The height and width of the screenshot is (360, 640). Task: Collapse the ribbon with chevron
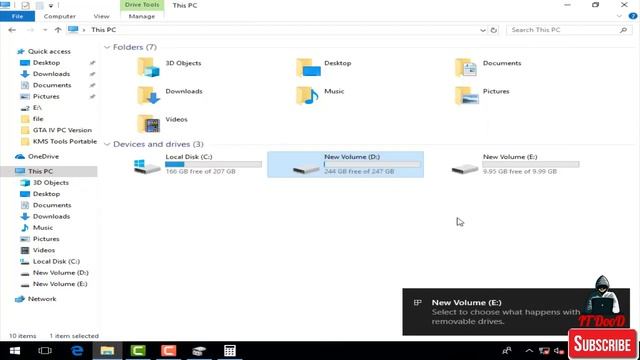coord(619,16)
